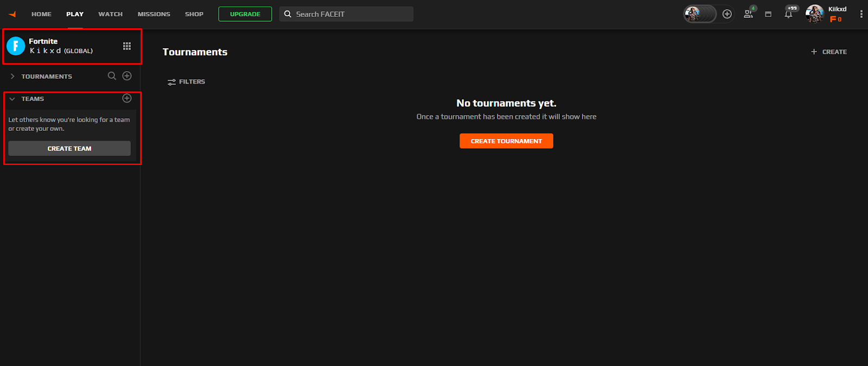Open the vertical three-dot menu

coord(861,14)
